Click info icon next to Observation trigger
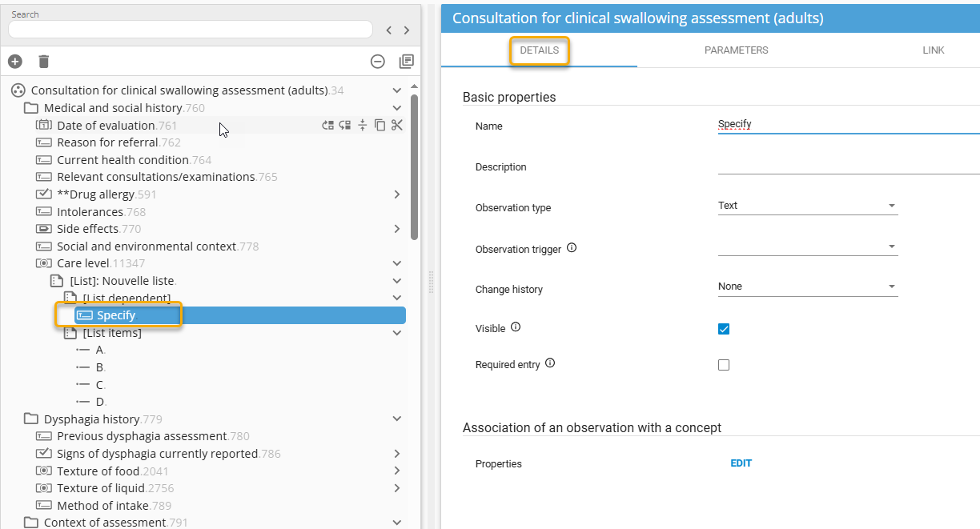 [572, 248]
